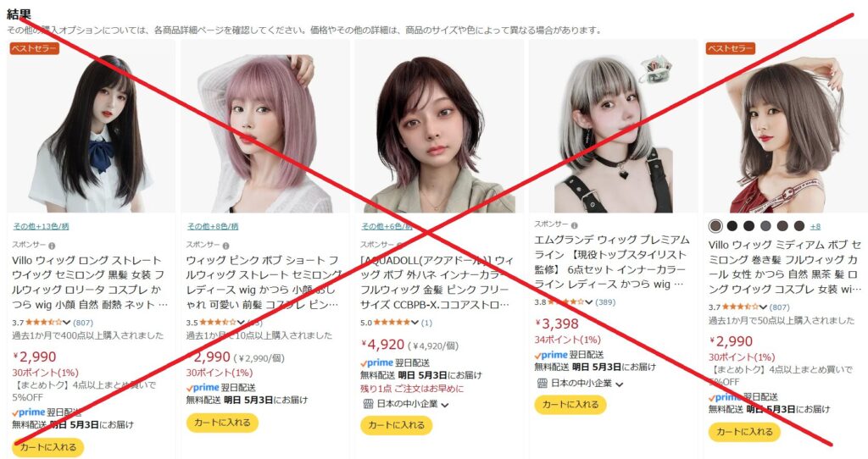This screenshot has width=868, height=459.
Task: Click prime logo on エムグランデ wig listing
Action: [551, 355]
